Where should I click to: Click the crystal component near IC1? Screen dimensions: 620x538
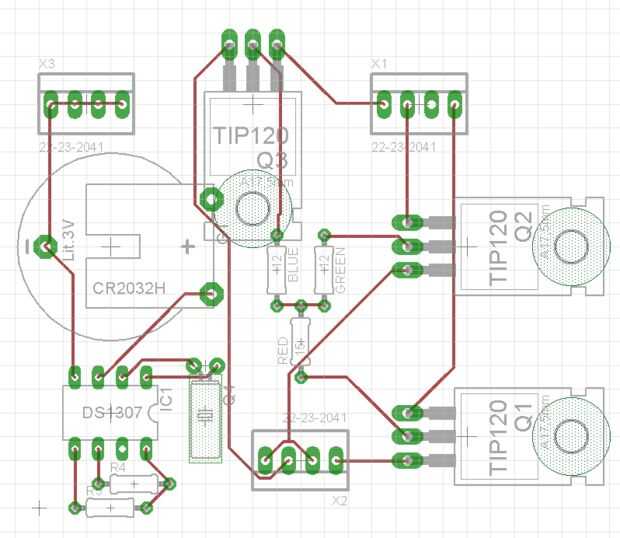[205, 419]
